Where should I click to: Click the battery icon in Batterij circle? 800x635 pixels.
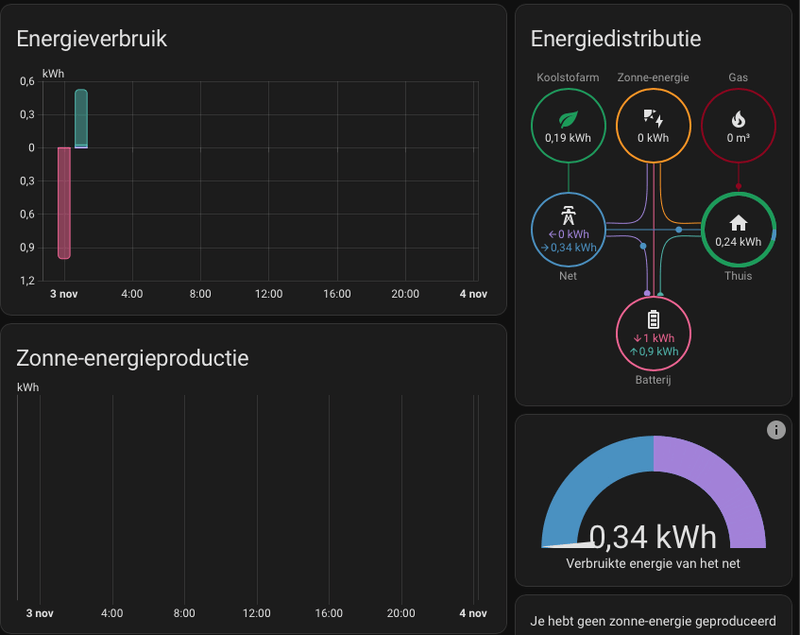653,319
